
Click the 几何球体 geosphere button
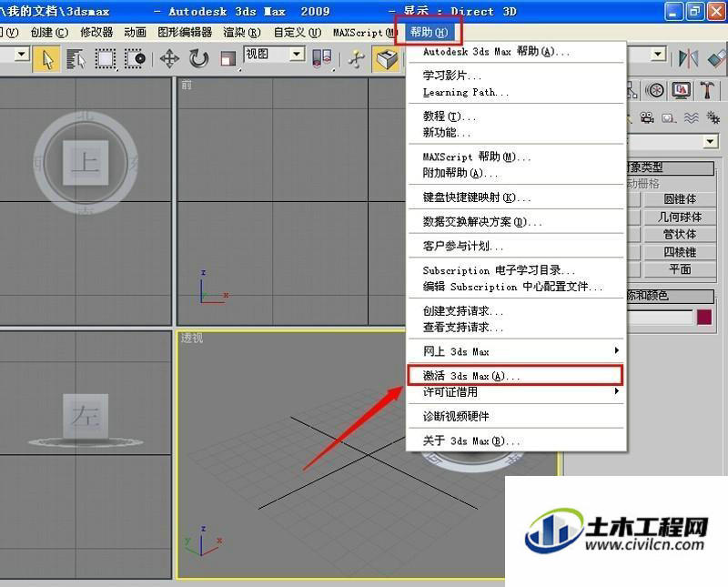coord(680,217)
